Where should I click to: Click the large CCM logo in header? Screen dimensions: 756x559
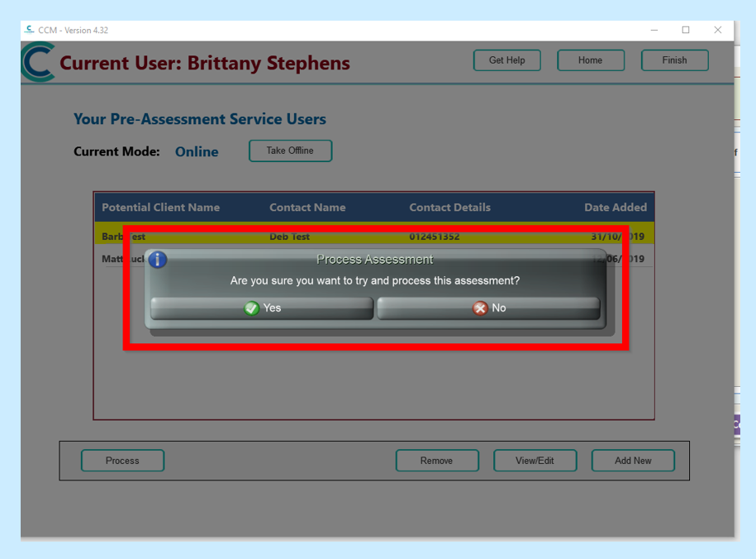pos(38,63)
